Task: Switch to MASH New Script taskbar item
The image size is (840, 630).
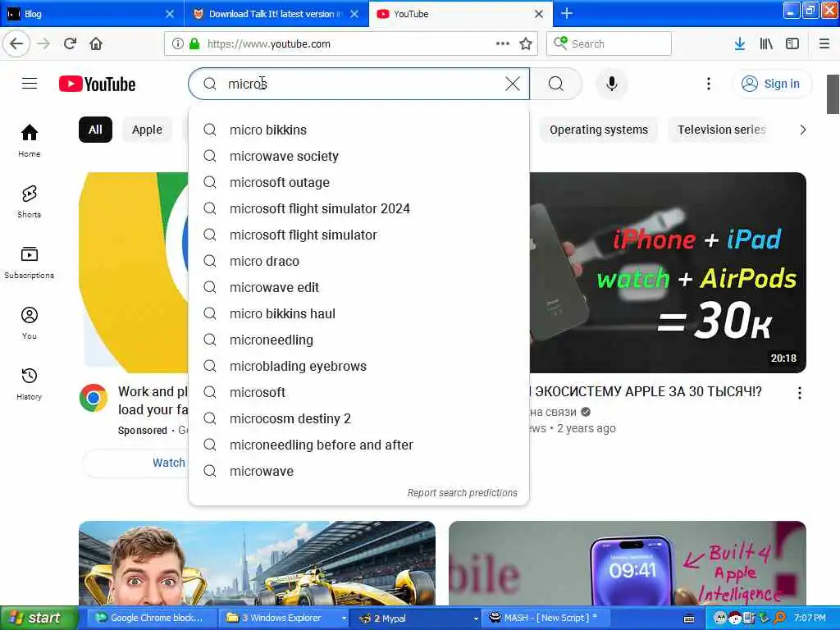Action: [546, 618]
